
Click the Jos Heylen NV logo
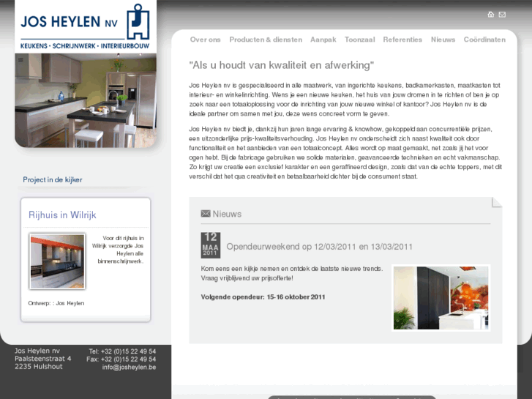tap(86, 26)
